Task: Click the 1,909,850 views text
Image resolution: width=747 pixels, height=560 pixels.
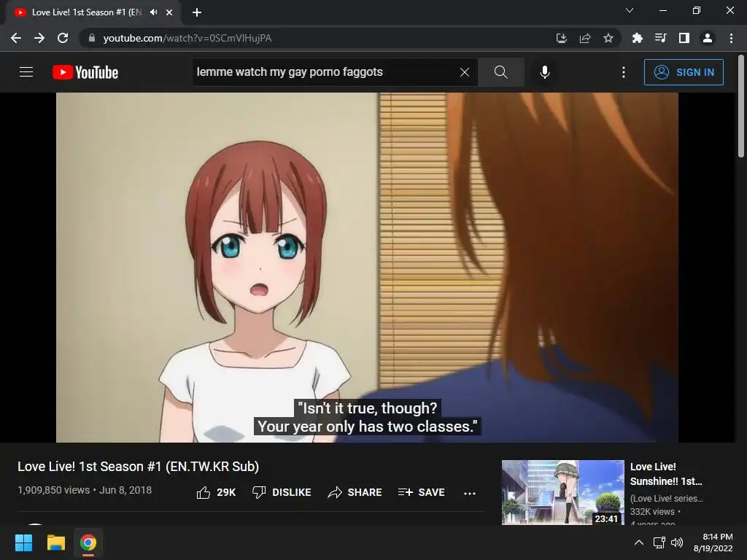Action: click(x=53, y=490)
